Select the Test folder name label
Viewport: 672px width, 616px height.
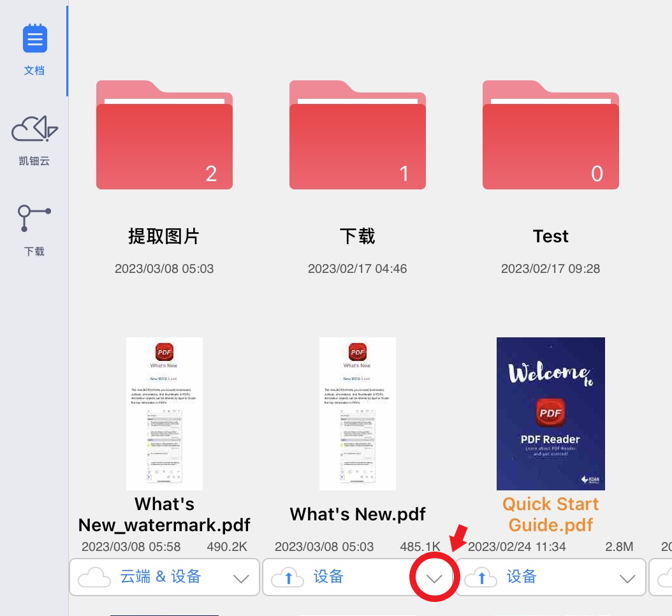coord(551,236)
